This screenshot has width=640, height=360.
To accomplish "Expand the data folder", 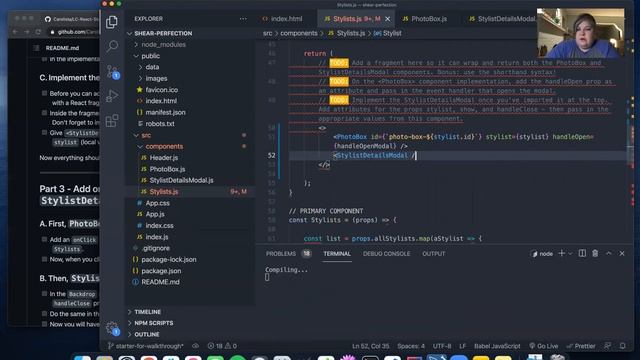I will (152, 67).
